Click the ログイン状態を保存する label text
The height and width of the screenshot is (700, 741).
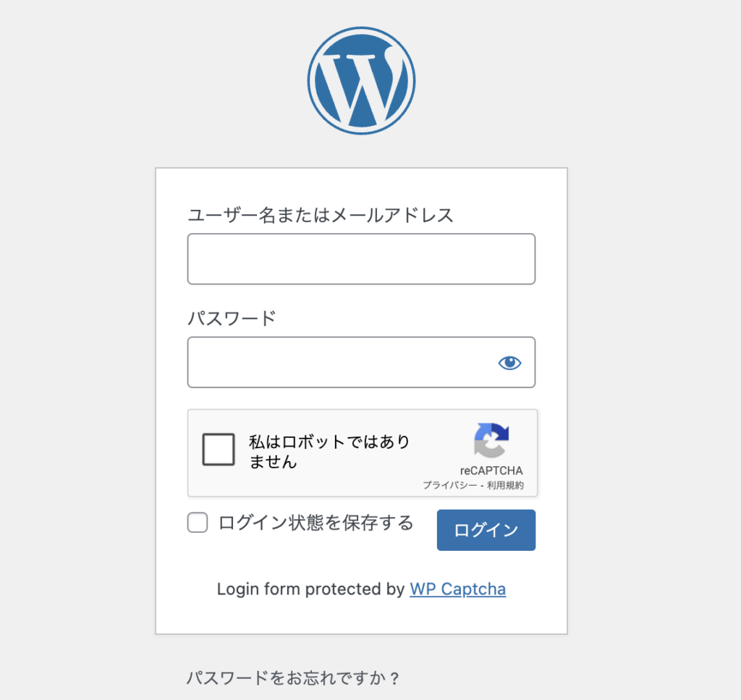316,523
